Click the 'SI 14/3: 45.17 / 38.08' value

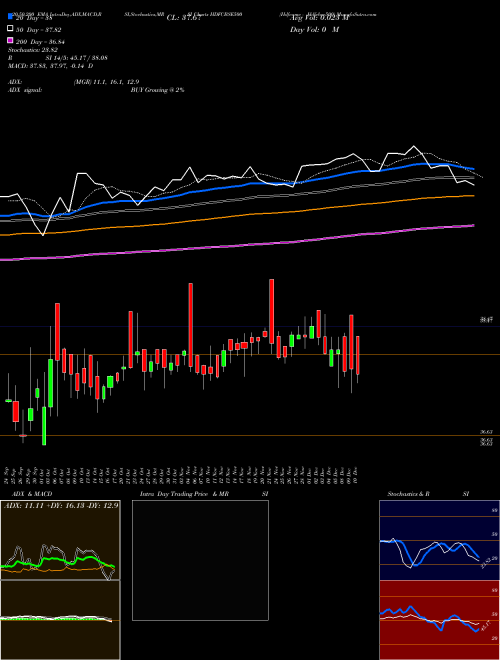tap(77, 58)
